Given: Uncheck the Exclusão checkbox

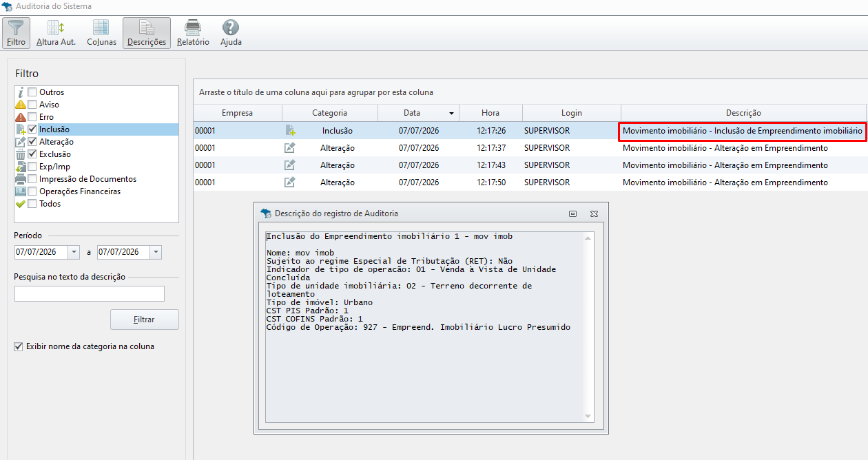Looking at the screenshot, I should click(32, 154).
